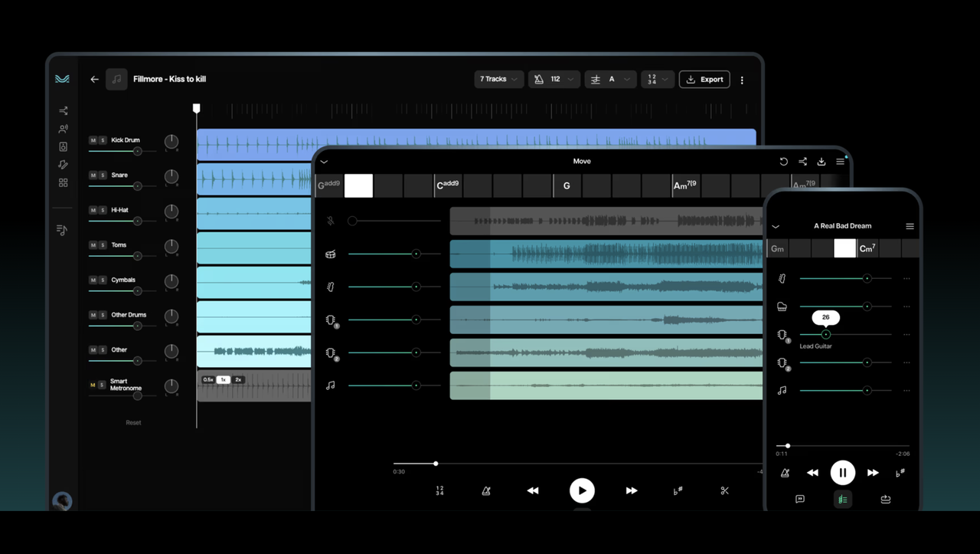This screenshot has height=554, width=980.
Task: Click the metronome icon in tablet playback bar
Action: click(x=486, y=490)
